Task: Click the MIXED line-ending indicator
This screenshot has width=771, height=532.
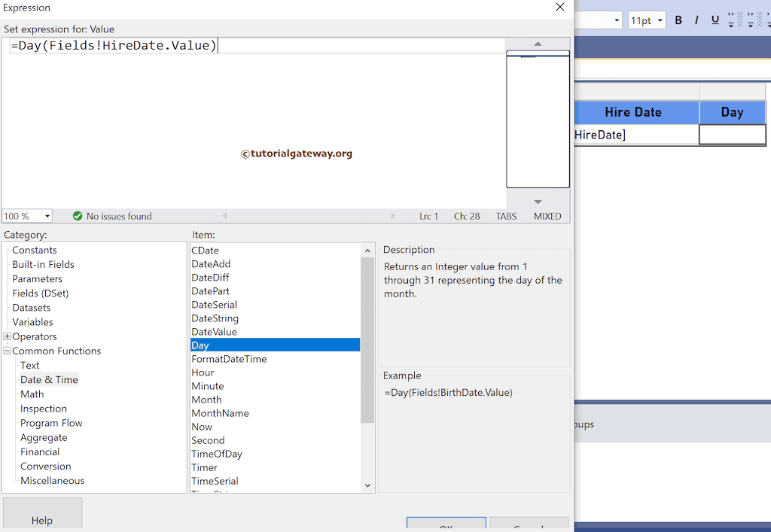Action: tap(547, 216)
